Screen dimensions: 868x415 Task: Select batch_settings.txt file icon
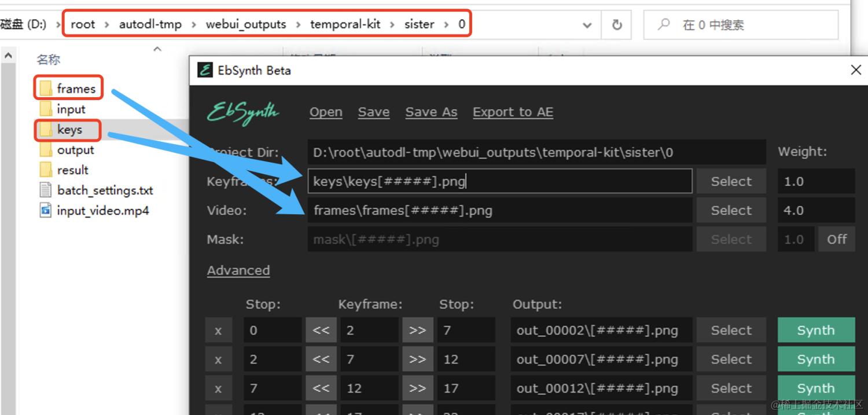46,190
